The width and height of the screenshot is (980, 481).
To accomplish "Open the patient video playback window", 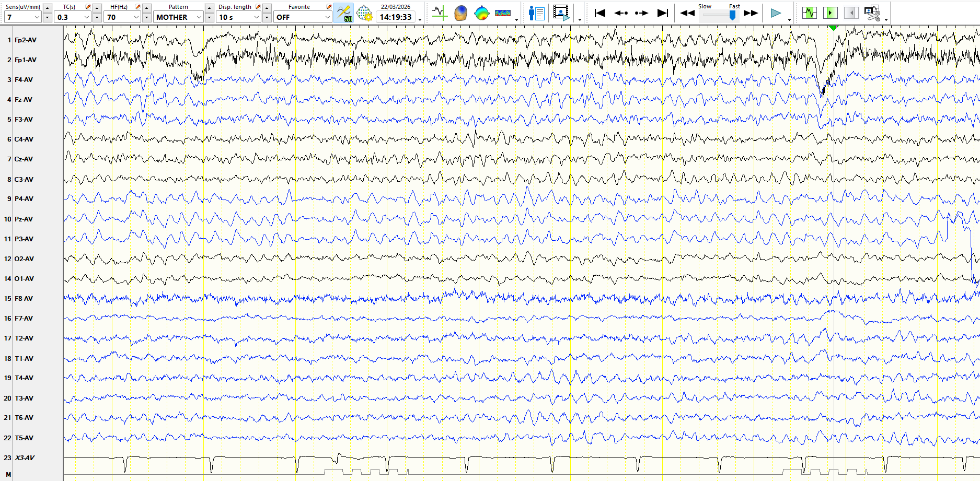I will point(561,13).
